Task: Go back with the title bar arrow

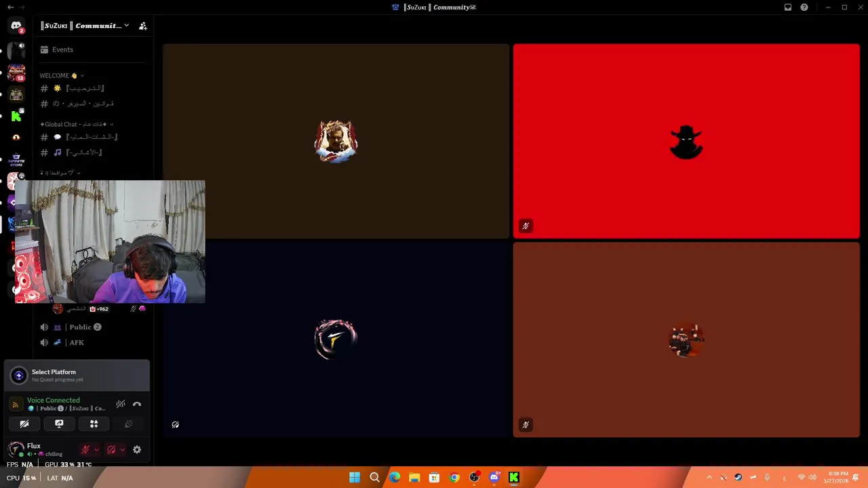Action: point(10,7)
